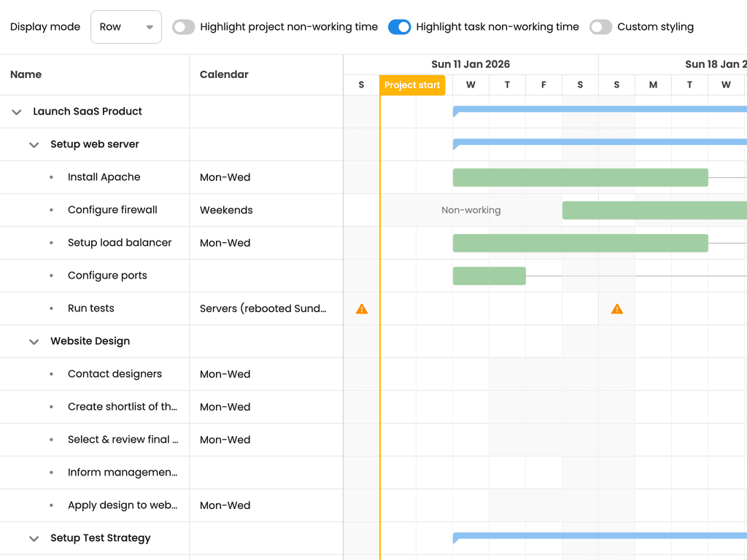Click Mon-Wed calendar cell for Install Apache
The image size is (747, 560).
pos(266,177)
